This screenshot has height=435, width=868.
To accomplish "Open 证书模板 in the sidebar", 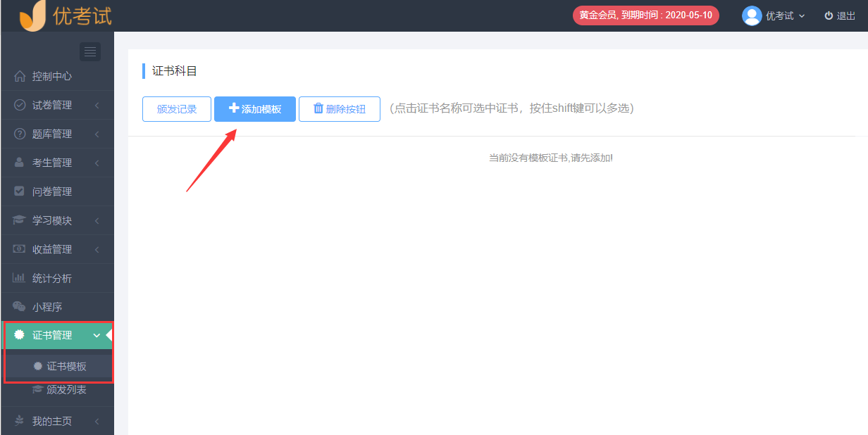I will pyautogui.click(x=66, y=366).
